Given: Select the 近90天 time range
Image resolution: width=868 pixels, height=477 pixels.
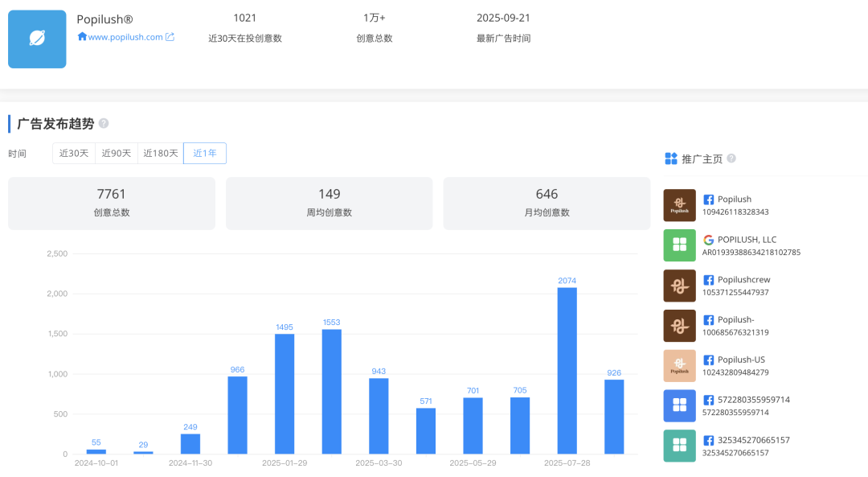Looking at the screenshot, I should click(117, 154).
